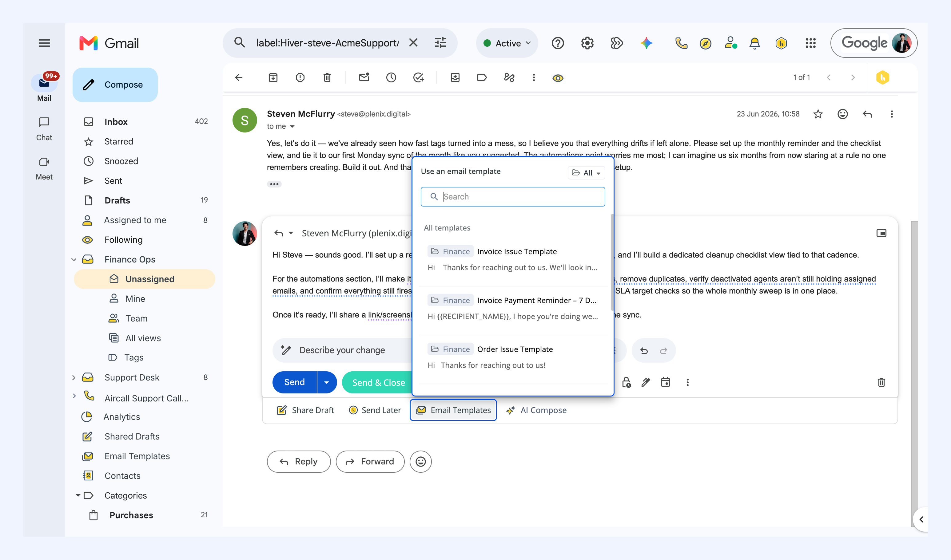Expand the Aircall Support Call mailbox

[x=74, y=396]
